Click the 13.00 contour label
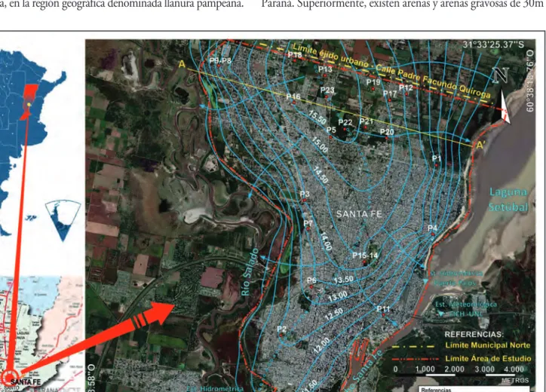Screen dimensions: 546x392 click(337, 296)
